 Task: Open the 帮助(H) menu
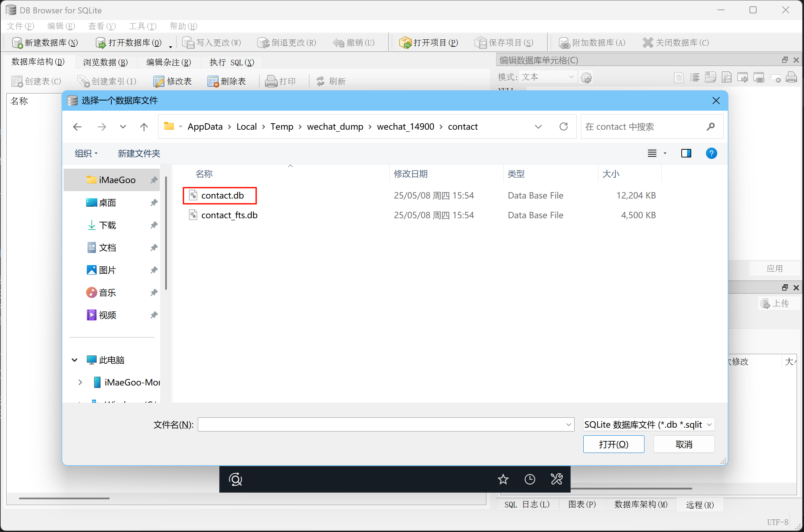183,26
